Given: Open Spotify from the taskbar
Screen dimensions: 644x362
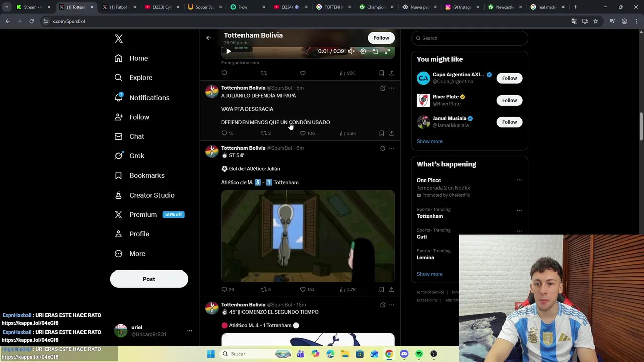Looking at the screenshot, I should [419, 354].
